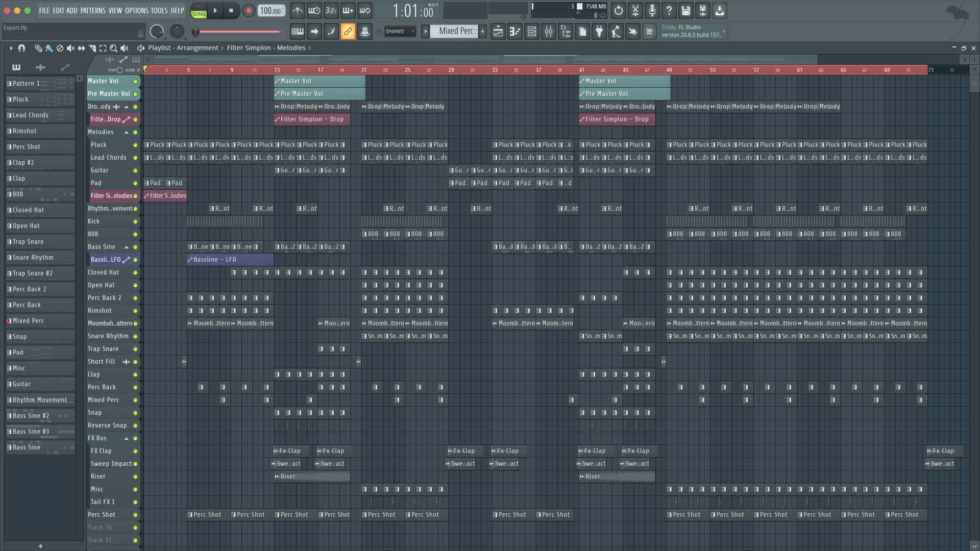This screenshot has width=980, height=551.
Task: Select the dashed-rectangle Select tool
Action: [103, 48]
